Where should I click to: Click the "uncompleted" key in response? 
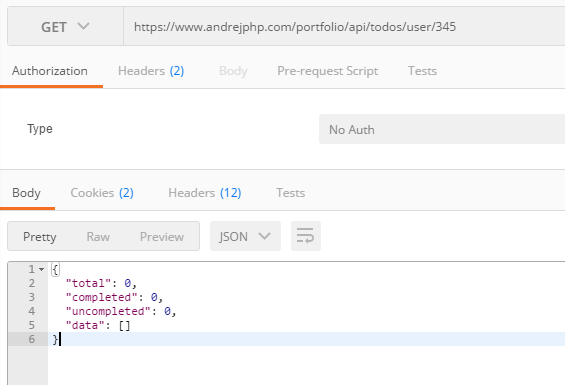108,311
